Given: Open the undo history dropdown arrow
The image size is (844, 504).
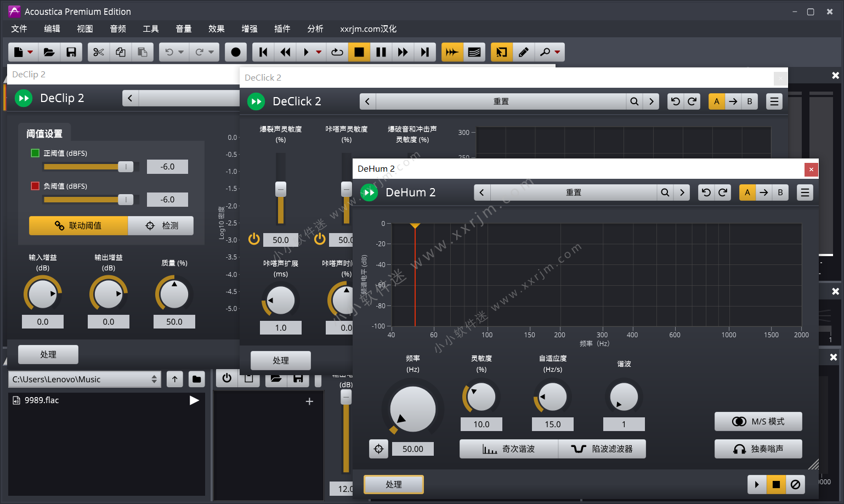Looking at the screenshot, I should (x=181, y=52).
